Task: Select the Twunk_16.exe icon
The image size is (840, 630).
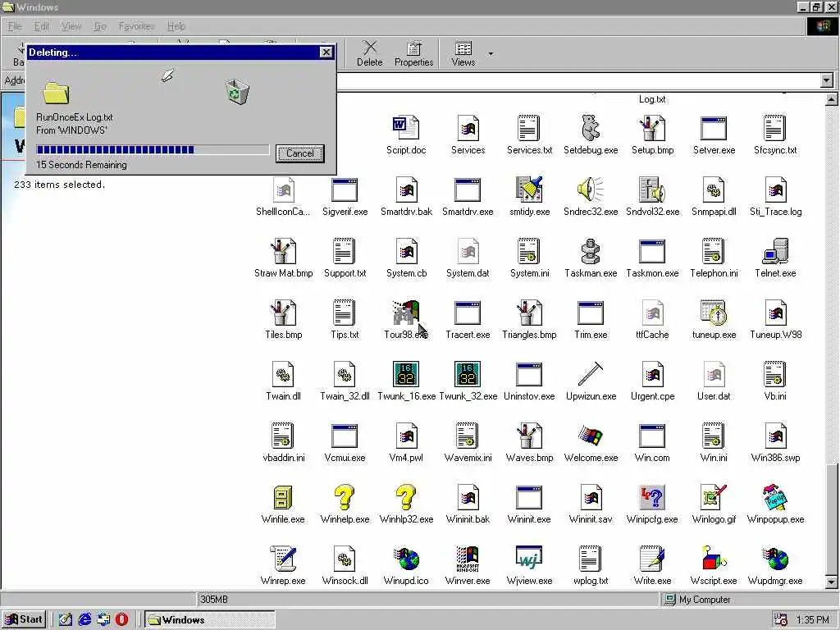Action: [405, 374]
